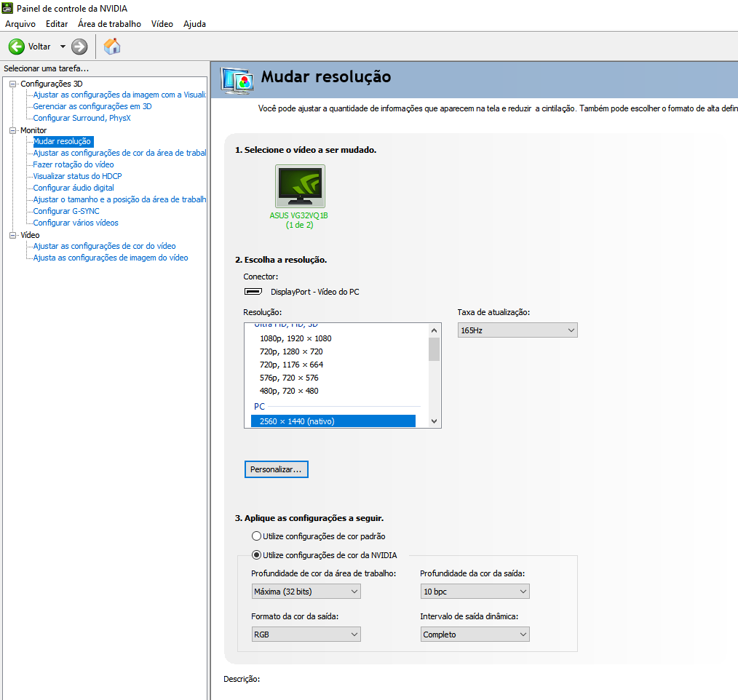Click the NVIDIA Control Panel title icon
This screenshot has width=738, height=700.
click(x=7, y=8)
